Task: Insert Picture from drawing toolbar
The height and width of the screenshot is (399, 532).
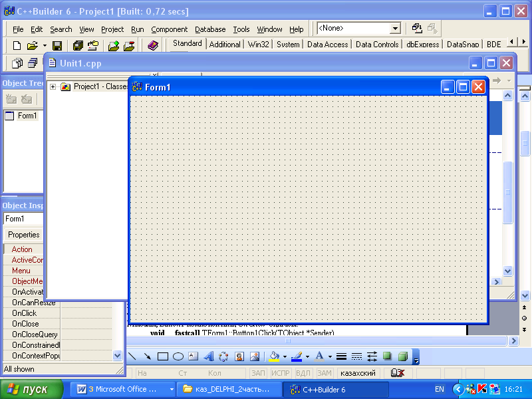Action: 255,356
